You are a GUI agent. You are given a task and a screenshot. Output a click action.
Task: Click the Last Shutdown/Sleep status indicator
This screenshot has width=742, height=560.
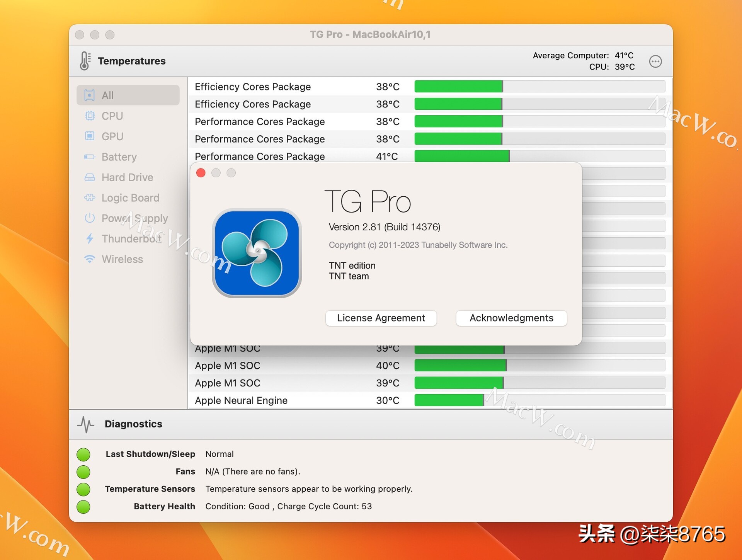pos(83,454)
